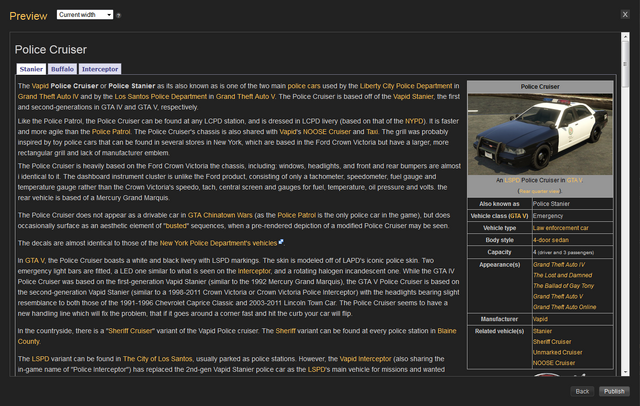Open the Sheriff Cruiser link in the infobox
Viewport: 640px width, 406px height.
point(552,342)
